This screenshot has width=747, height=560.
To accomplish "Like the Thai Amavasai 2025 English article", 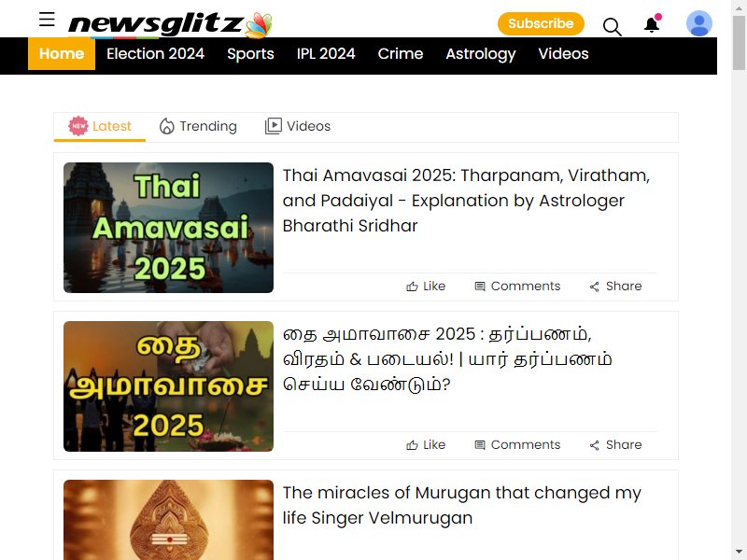I will pos(426,287).
